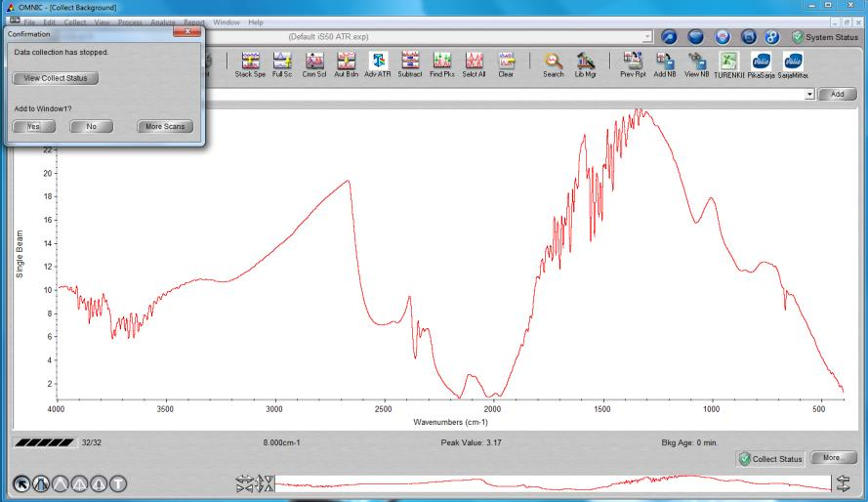Viewport: 868px width, 502px height.
Task: Choose the Selection arrow palette tool
Action: click(x=21, y=483)
